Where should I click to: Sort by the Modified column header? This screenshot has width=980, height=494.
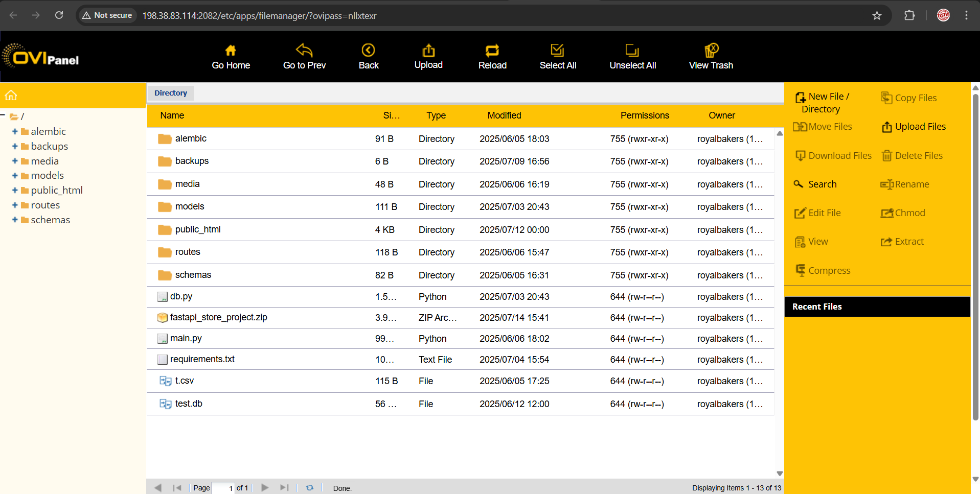[x=504, y=115]
